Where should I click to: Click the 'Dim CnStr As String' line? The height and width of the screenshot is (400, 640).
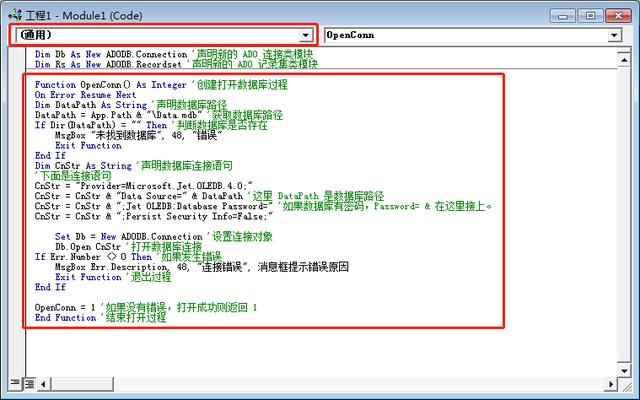click(x=133, y=166)
